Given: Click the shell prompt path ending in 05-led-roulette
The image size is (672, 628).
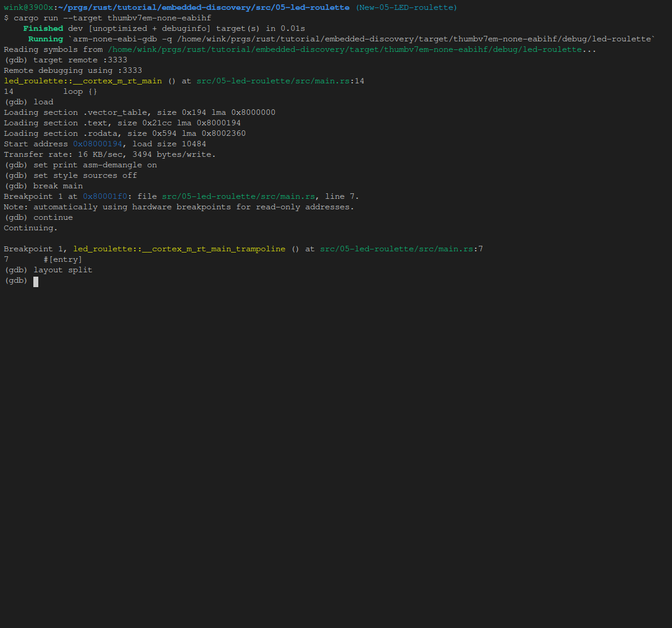Looking at the screenshot, I should coord(204,7).
